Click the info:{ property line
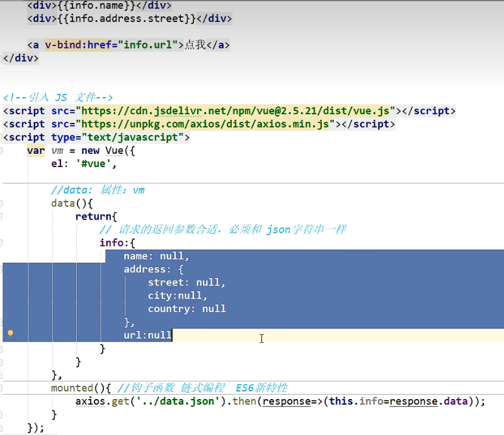The height and width of the screenshot is (435, 504). (x=117, y=243)
